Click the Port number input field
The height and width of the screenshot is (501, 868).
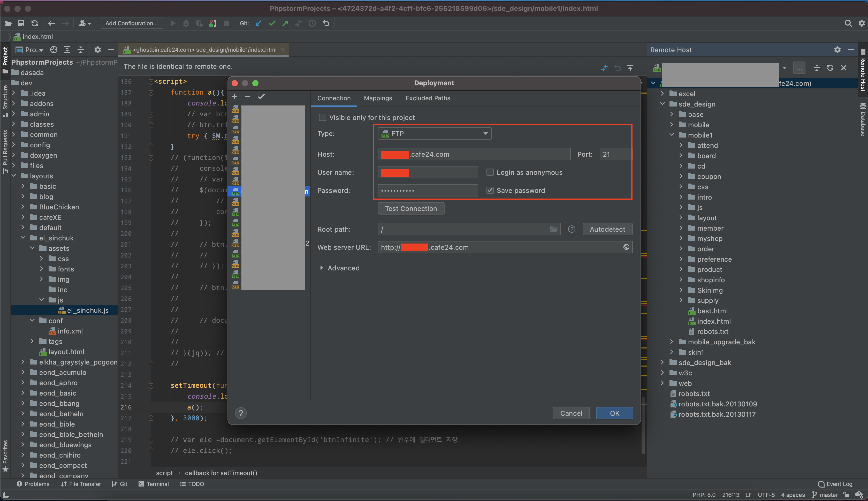615,155
